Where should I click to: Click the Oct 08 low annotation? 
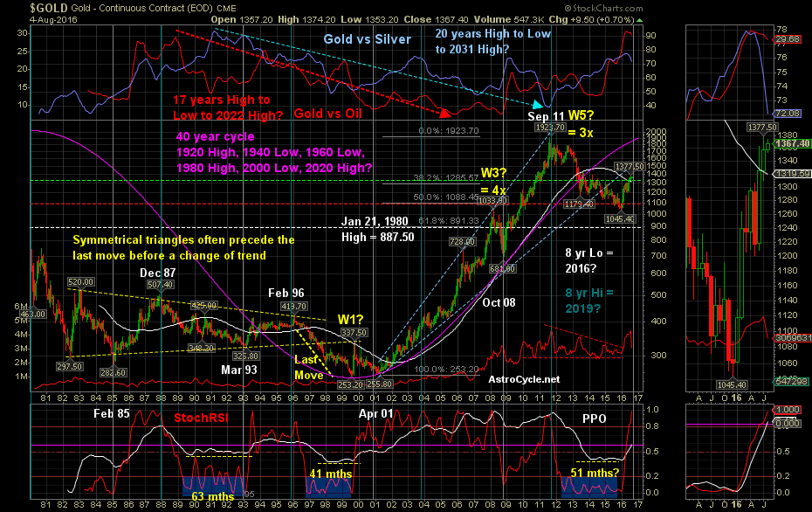tap(499, 302)
